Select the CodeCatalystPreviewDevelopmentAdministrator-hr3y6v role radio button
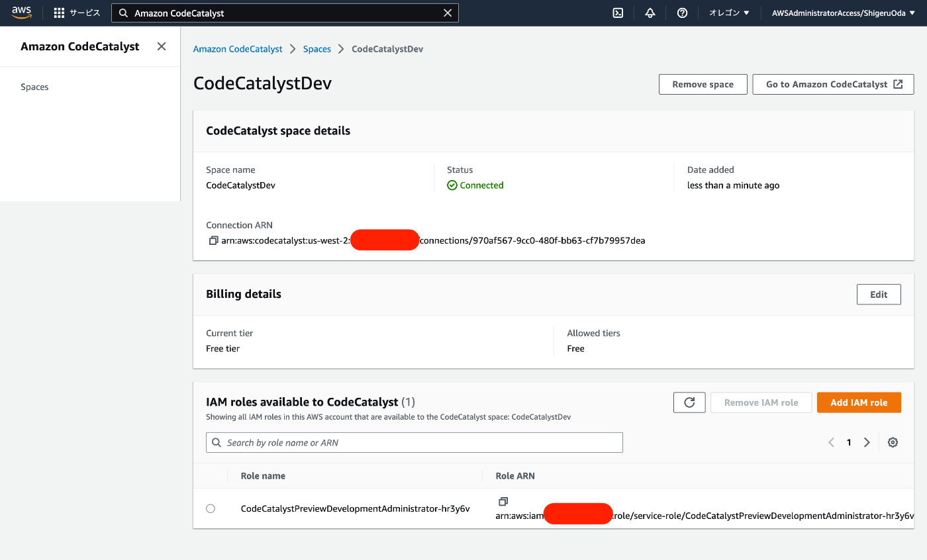The image size is (927, 560). tap(211, 508)
